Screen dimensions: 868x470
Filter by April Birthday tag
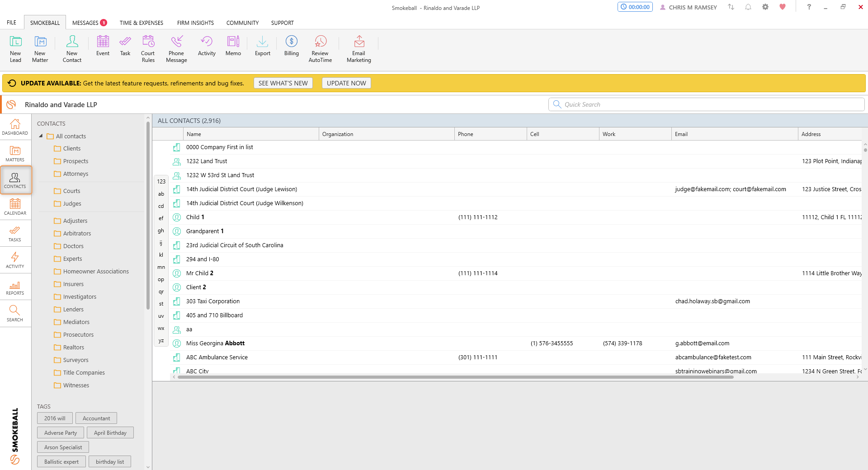(x=110, y=433)
